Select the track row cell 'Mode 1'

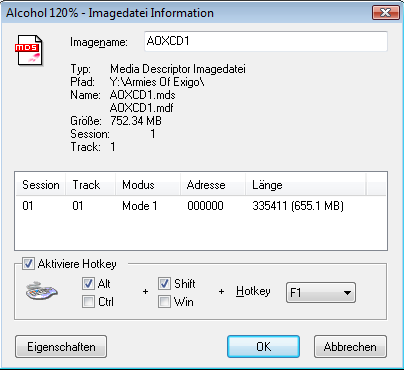[x=139, y=206]
